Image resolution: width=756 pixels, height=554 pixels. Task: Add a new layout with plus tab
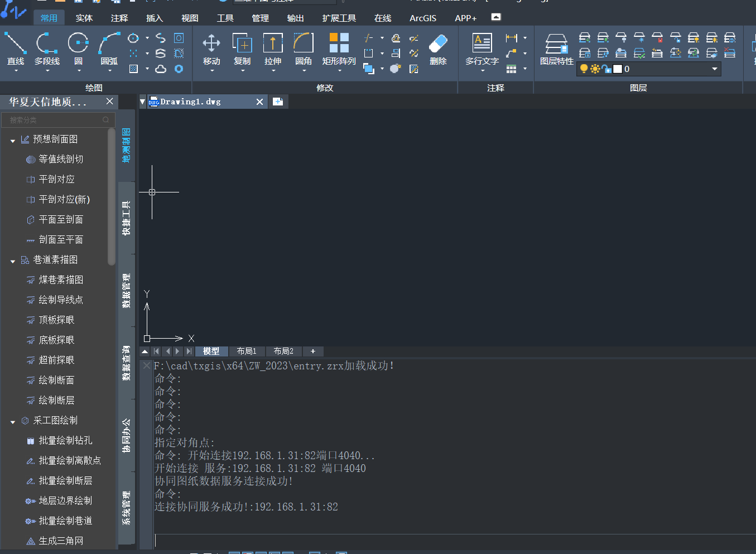(x=313, y=351)
